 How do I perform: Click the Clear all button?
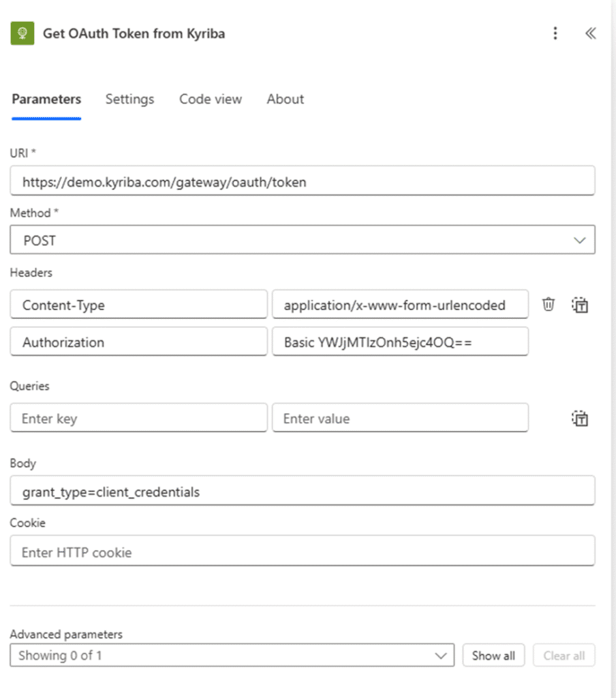[564, 656]
